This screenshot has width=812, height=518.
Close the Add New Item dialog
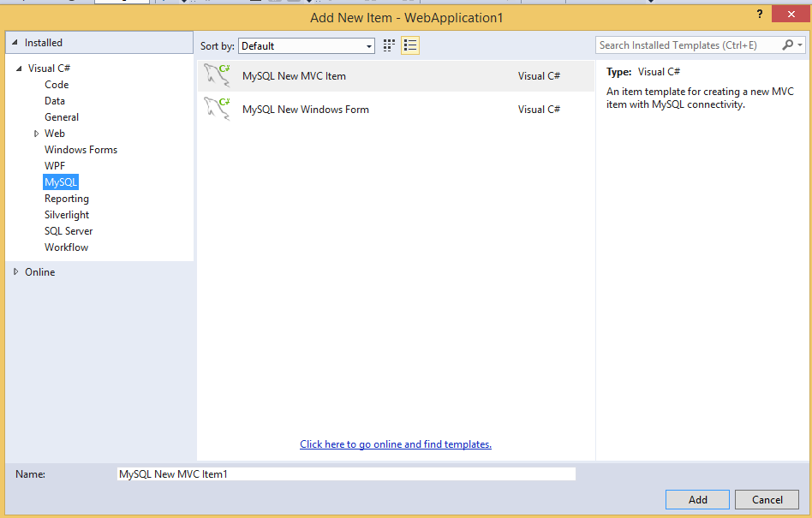tap(791, 14)
